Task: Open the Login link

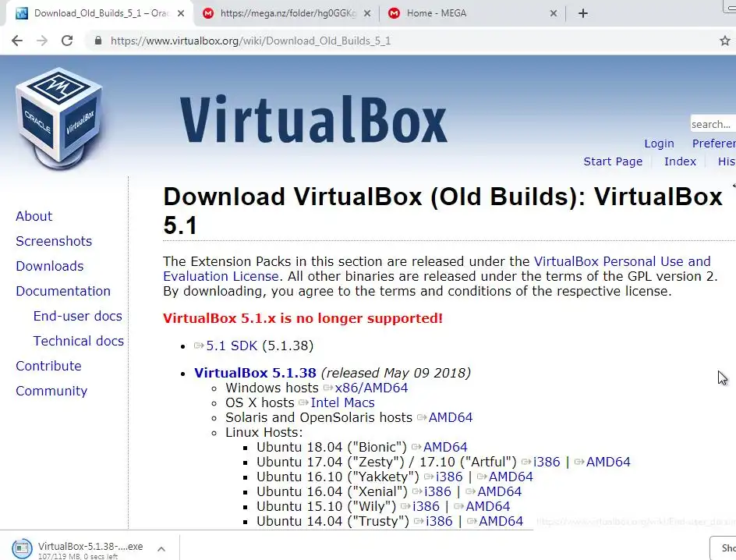Action: coord(659,144)
